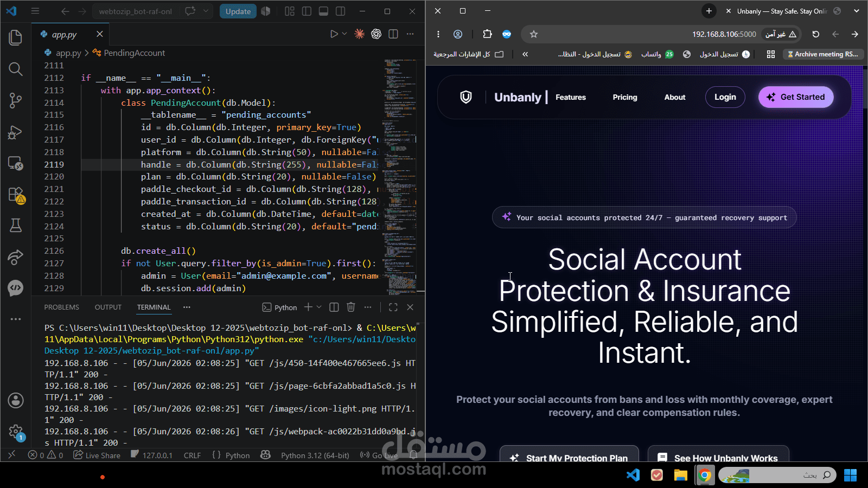Close the terminal panel
This screenshot has width=868, height=488.
pyautogui.click(x=410, y=307)
